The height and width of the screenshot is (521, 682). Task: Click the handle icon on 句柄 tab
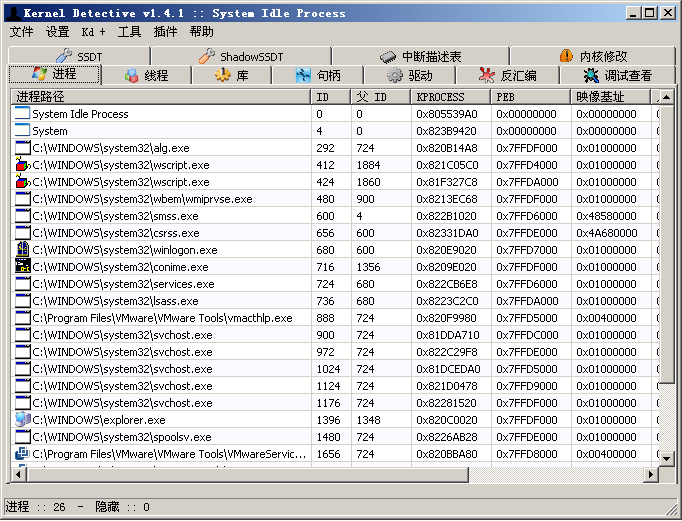click(x=303, y=75)
